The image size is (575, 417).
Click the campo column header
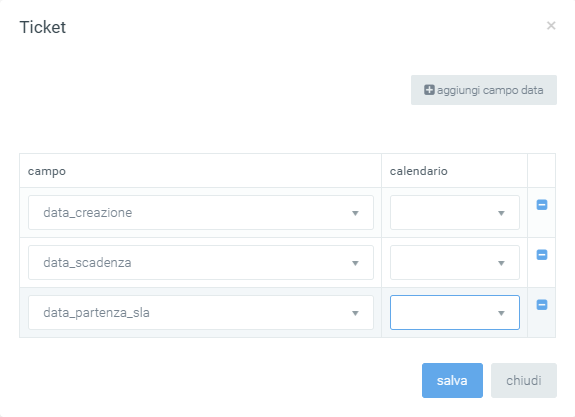tap(47, 171)
